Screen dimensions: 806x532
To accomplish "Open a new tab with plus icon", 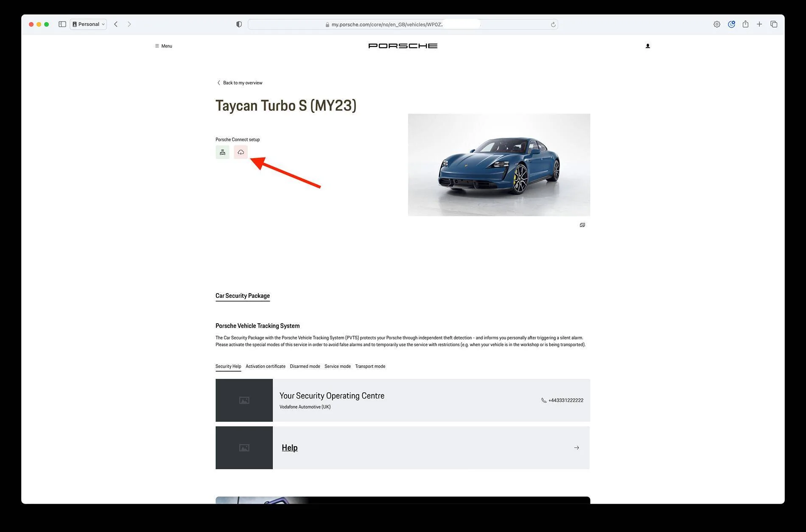I will pos(759,24).
